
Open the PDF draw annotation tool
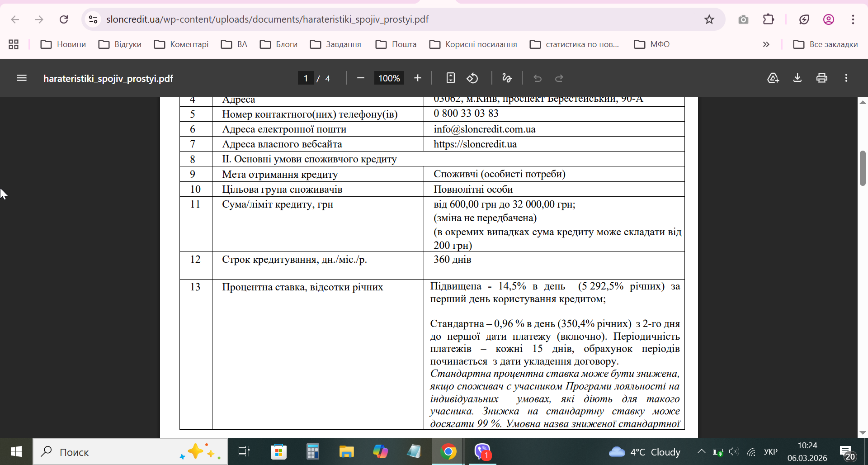point(507,78)
